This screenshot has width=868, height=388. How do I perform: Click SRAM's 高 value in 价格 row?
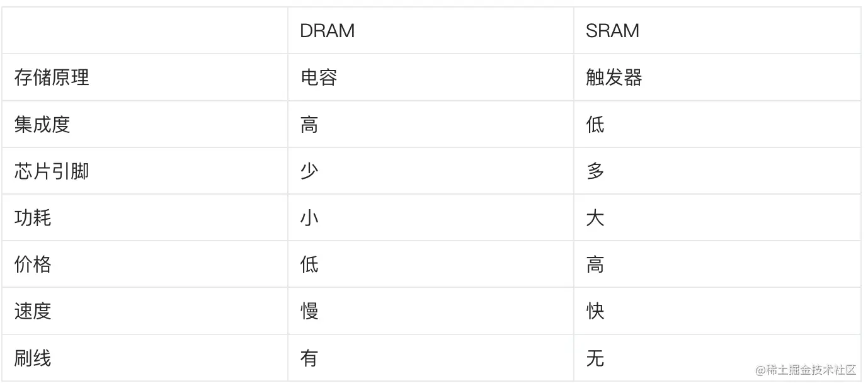pyautogui.click(x=595, y=265)
